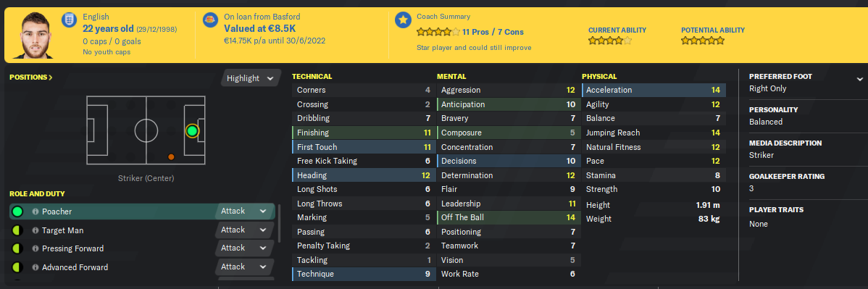Select the Target Man role suitability indicator
This screenshot has height=289, width=868.
(x=17, y=230)
